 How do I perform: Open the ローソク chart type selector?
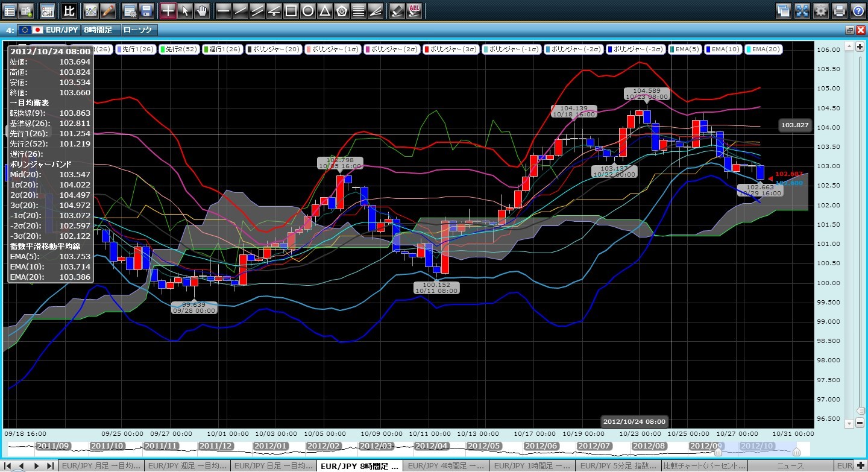coord(139,30)
